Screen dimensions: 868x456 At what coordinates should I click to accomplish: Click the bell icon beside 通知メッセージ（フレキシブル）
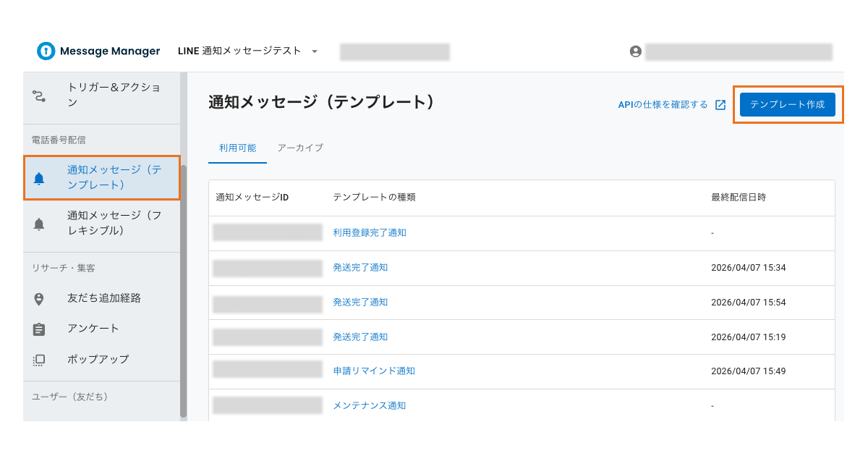tap(40, 221)
